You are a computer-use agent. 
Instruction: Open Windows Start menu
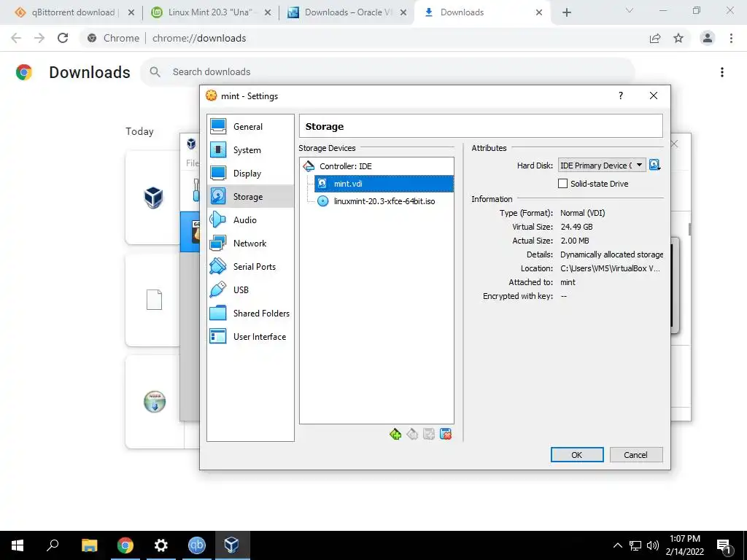18,545
